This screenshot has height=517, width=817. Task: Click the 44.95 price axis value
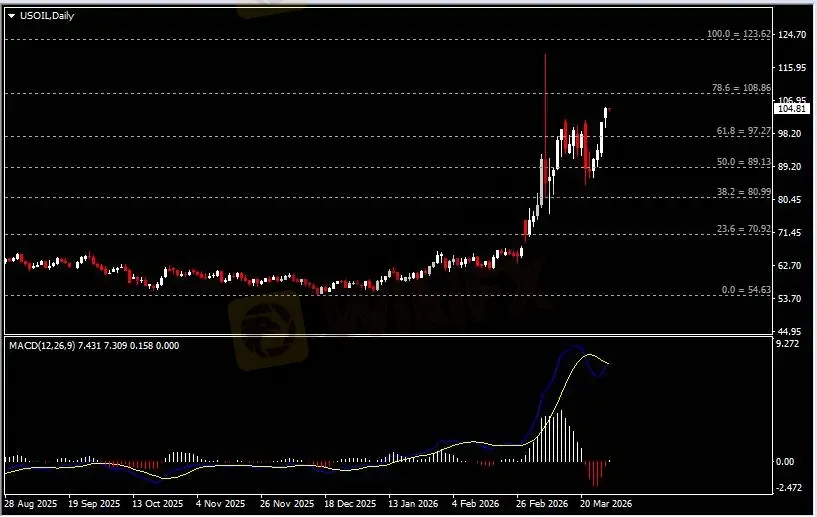[789, 331]
